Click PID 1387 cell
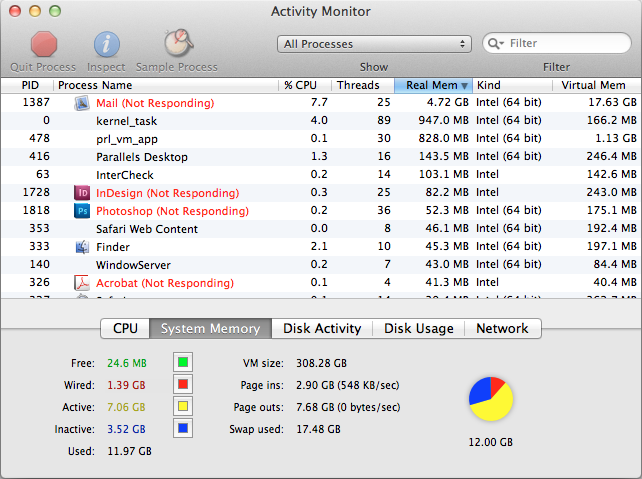The width and height of the screenshot is (642, 479). pos(36,102)
